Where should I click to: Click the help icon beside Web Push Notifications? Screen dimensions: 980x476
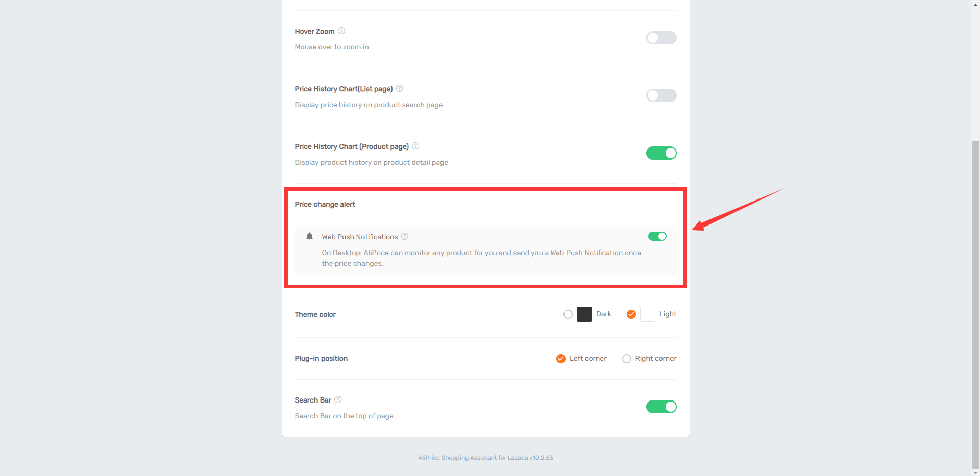(405, 236)
